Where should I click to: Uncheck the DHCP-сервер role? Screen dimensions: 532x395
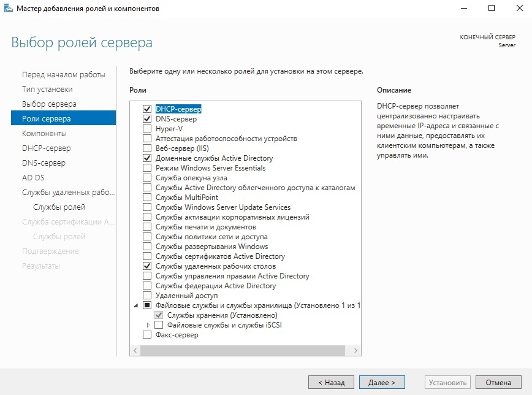[x=146, y=109]
